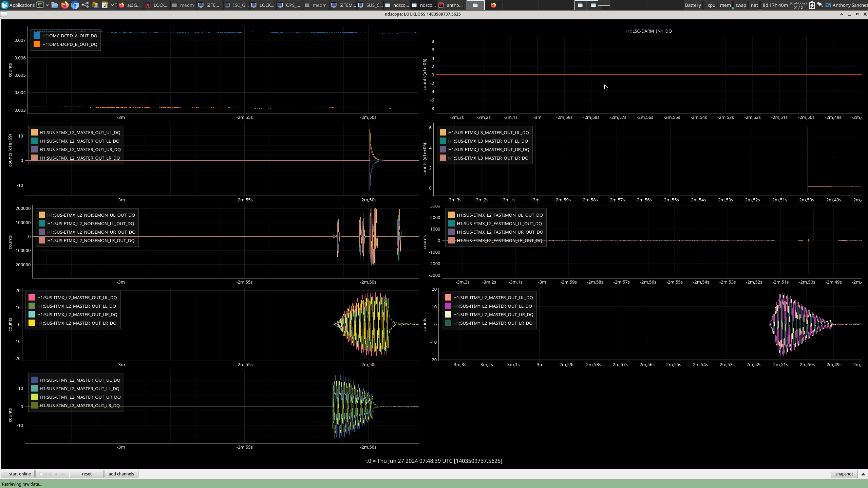This screenshot has height=488, width=868.
Task: Toggle ETMX_L2_MASTER_OUT_LL_DQ trace via its legend swatch
Action: (x=34, y=141)
